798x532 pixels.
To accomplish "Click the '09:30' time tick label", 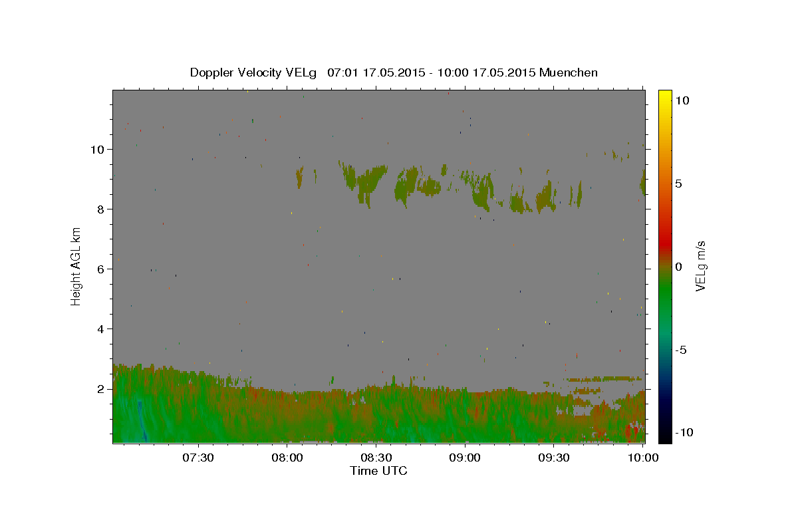I will coord(554,458).
